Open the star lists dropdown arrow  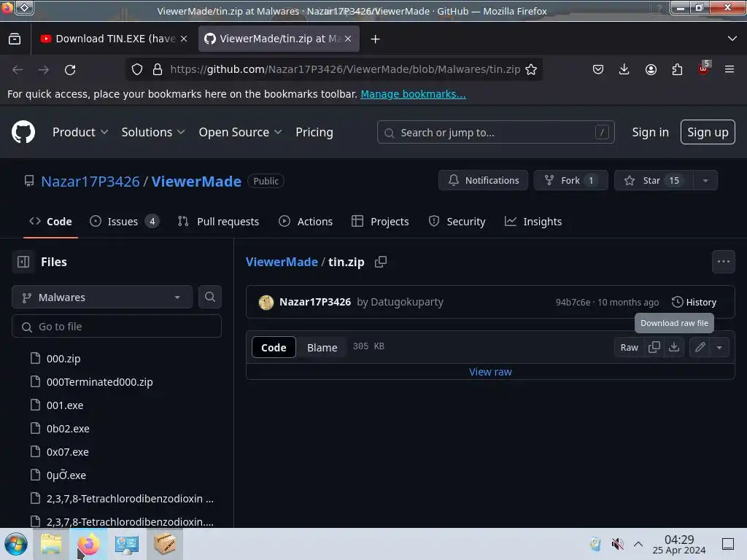(705, 181)
